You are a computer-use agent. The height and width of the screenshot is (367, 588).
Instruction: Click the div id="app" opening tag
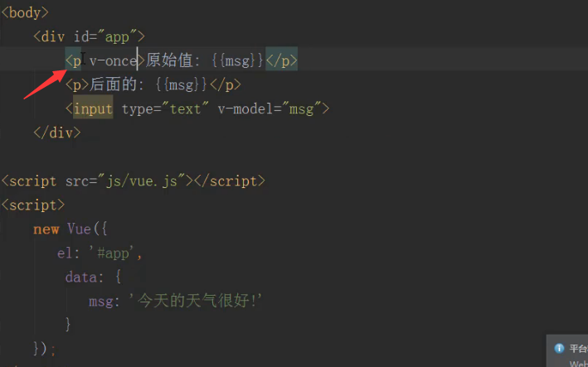90,36
